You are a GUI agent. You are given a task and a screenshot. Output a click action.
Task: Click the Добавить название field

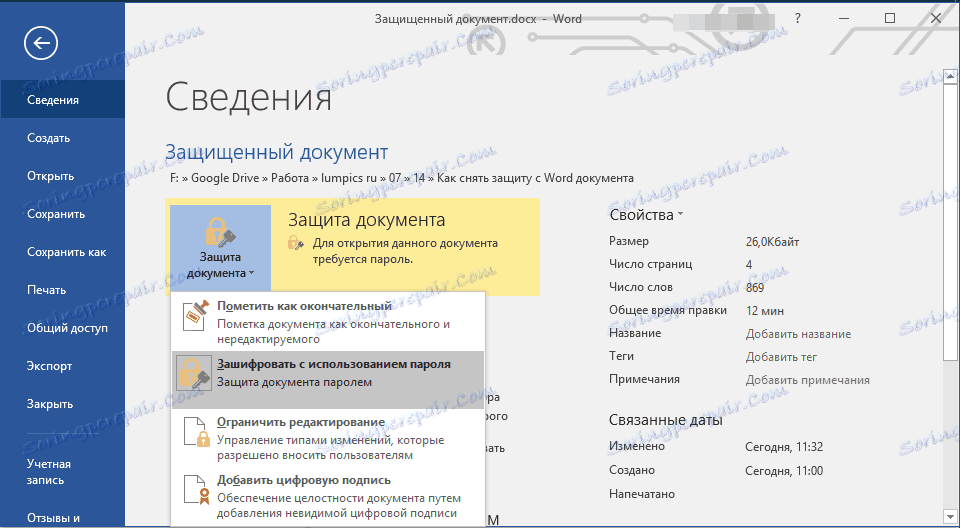[798, 334]
